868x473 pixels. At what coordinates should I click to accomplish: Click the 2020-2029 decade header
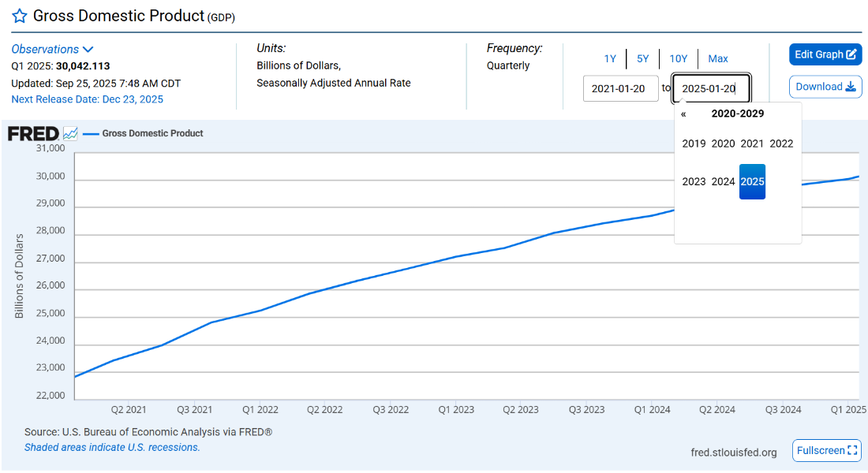coord(738,114)
